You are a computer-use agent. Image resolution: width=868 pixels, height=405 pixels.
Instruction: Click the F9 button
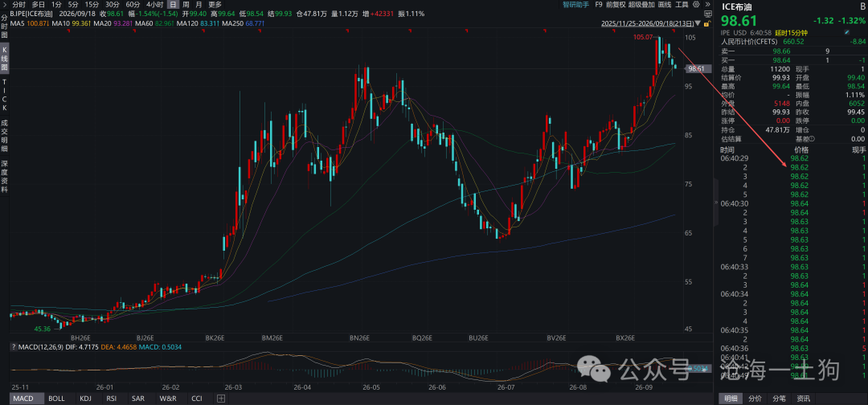[x=599, y=5]
